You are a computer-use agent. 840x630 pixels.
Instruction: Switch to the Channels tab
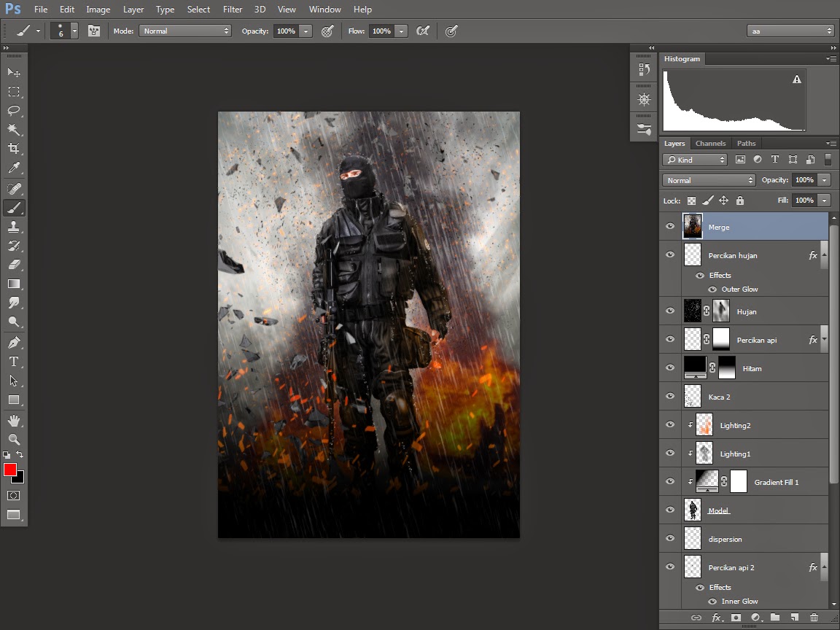[710, 144]
